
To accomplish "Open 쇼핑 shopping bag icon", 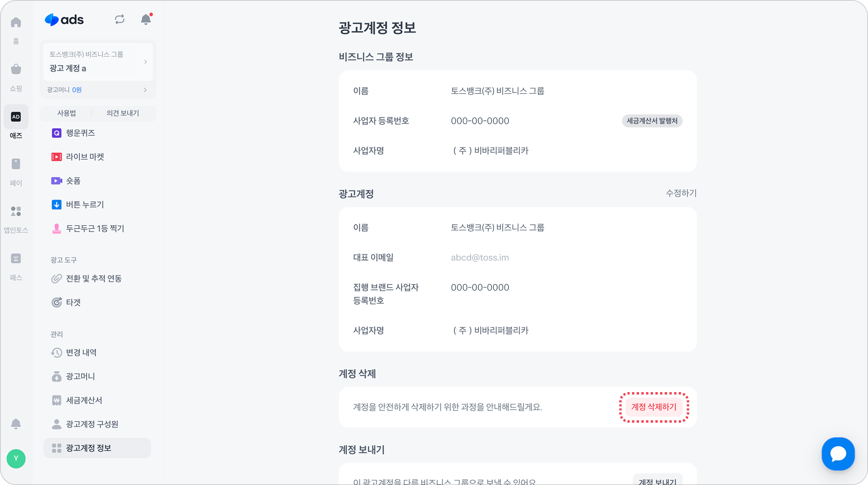I will [16, 70].
